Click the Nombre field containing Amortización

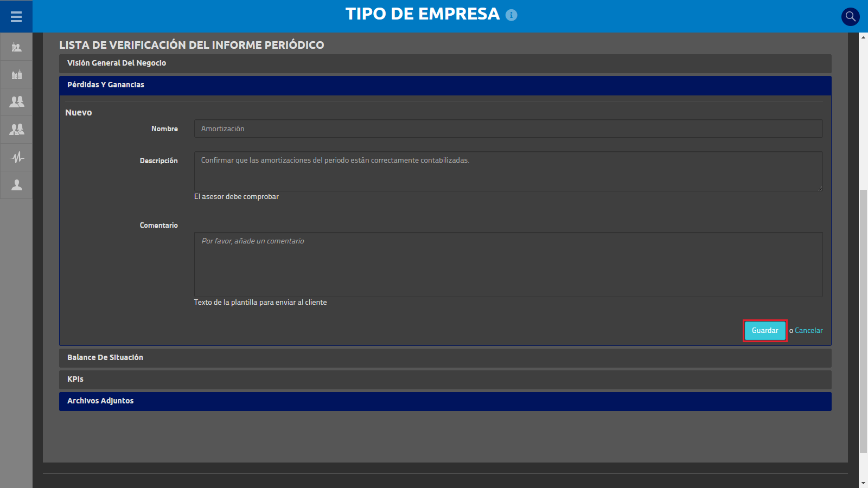coord(508,129)
